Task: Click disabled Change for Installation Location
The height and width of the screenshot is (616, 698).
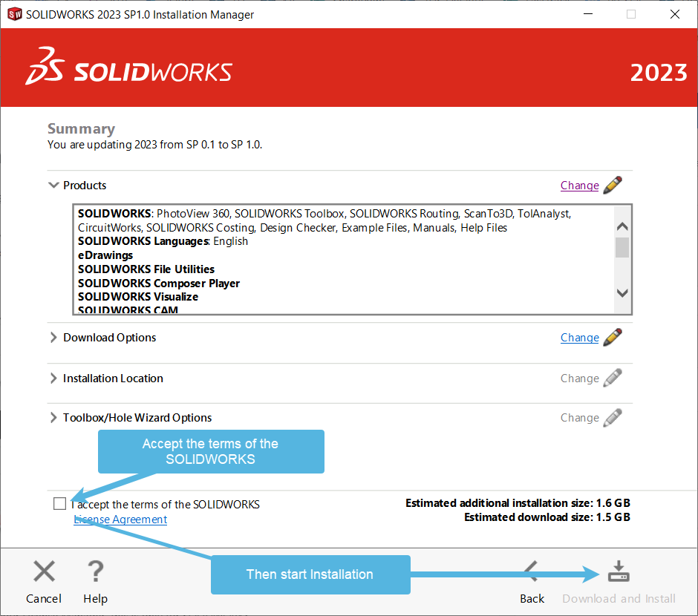Action: [x=580, y=379]
